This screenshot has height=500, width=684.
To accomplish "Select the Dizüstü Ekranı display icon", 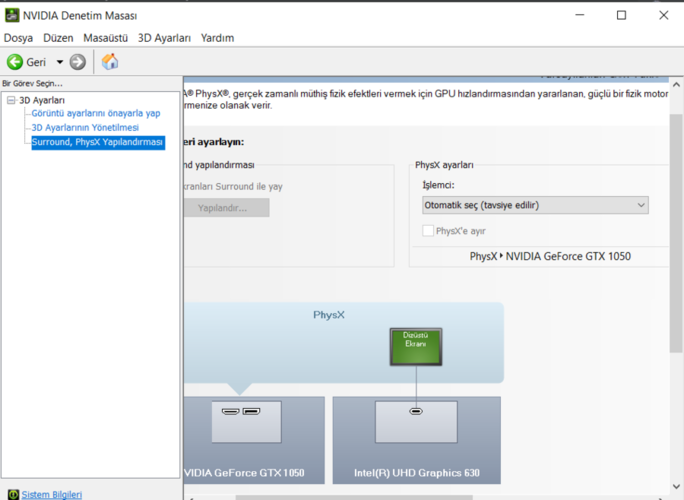I will point(416,346).
